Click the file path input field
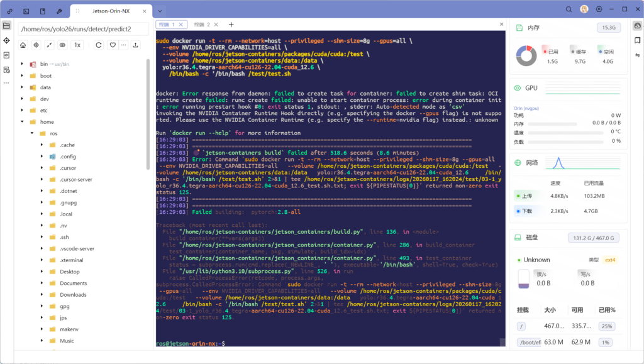Viewport: 644px width, 364px height. (82, 29)
